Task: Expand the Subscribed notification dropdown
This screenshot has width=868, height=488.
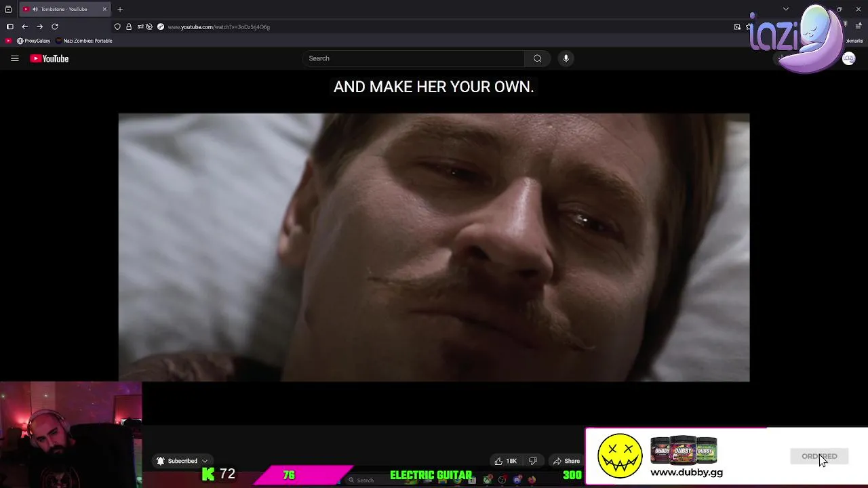Action: click(x=182, y=461)
